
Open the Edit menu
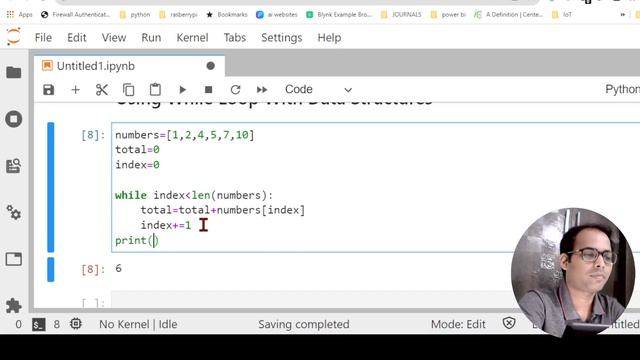[x=77, y=38]
